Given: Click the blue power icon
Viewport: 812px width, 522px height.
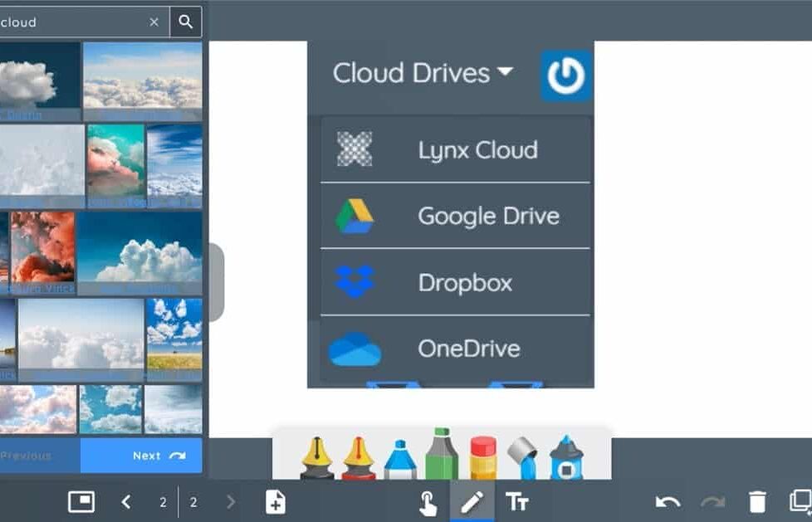Looking at the screenshot, I should [x=566, y=76].
